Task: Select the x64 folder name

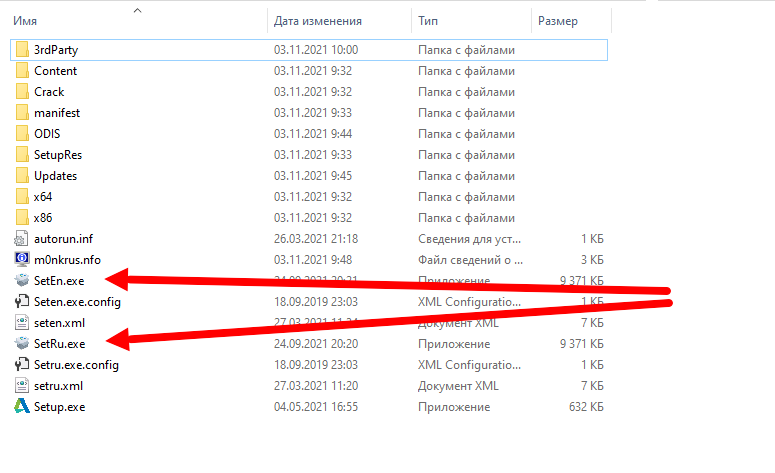Action: point(43,197)
